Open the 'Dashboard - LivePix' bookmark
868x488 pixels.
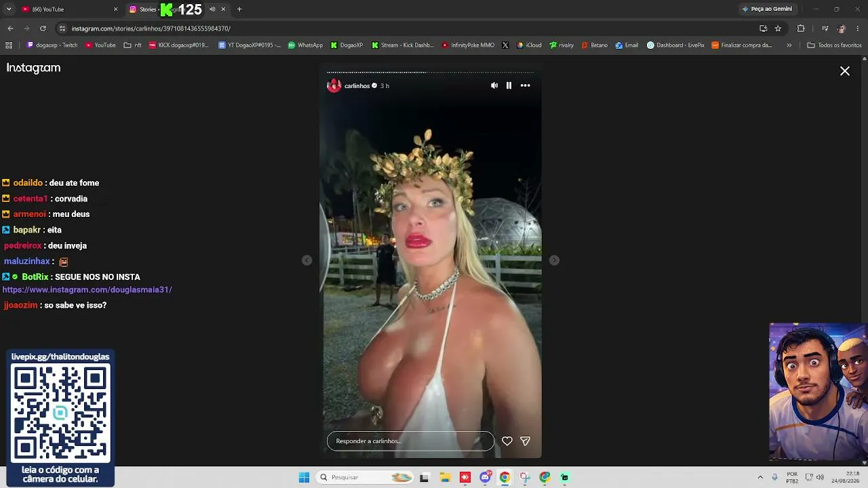click(x=675, y=45)
